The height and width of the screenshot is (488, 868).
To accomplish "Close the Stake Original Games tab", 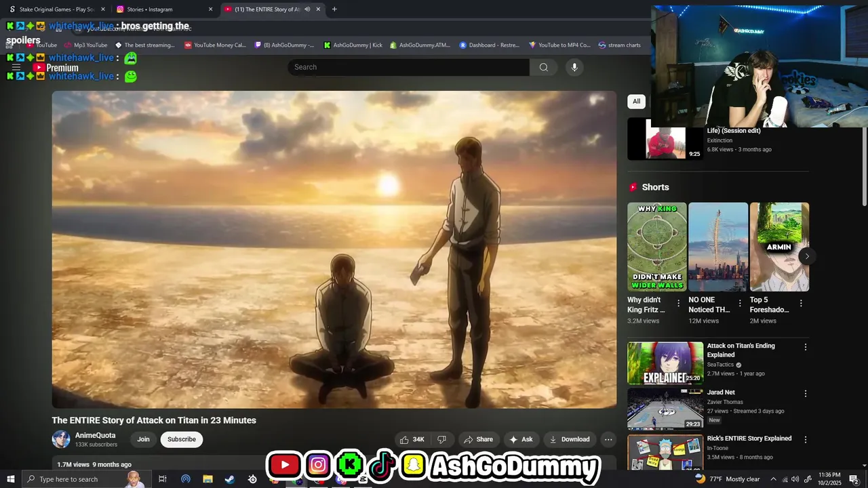I will point(103,9).
